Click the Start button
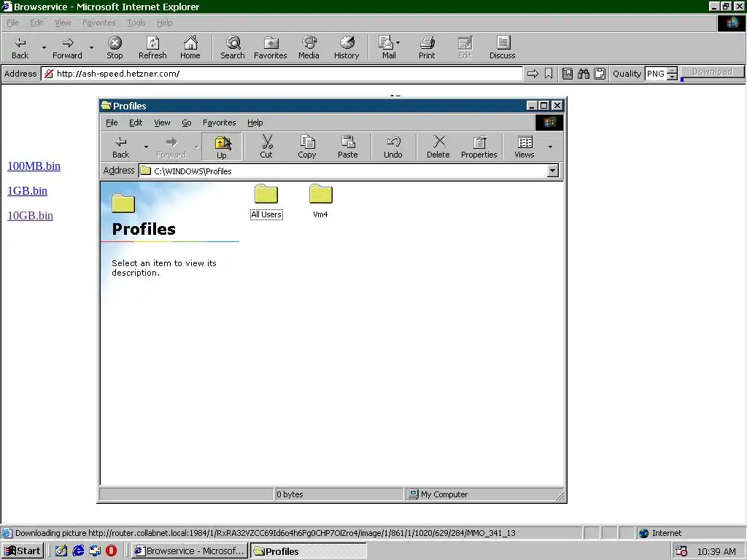The height and width of the screenshot is (560, 747). click(x=23, y=551)
